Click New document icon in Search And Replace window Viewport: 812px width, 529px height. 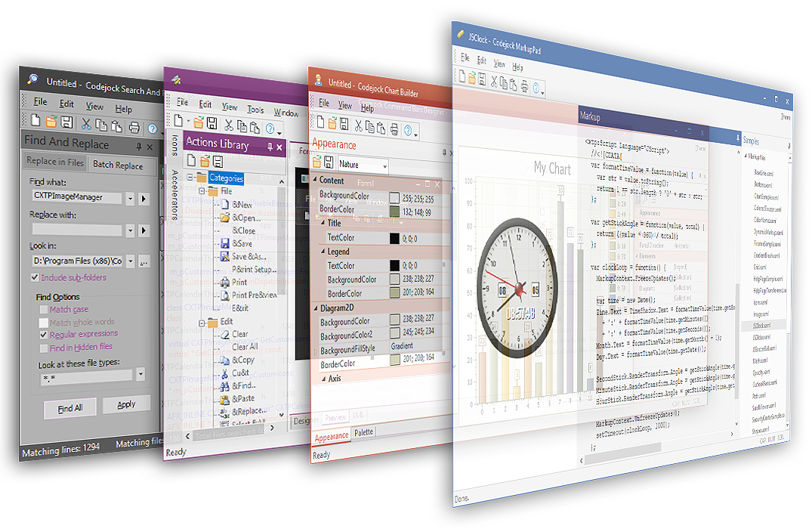(36, 120)
